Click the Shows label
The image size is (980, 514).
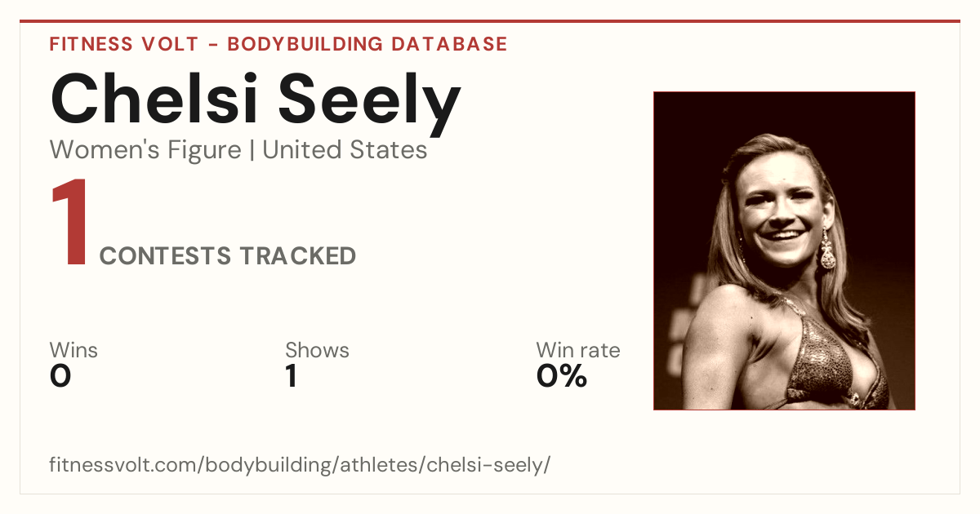(317, 350)
